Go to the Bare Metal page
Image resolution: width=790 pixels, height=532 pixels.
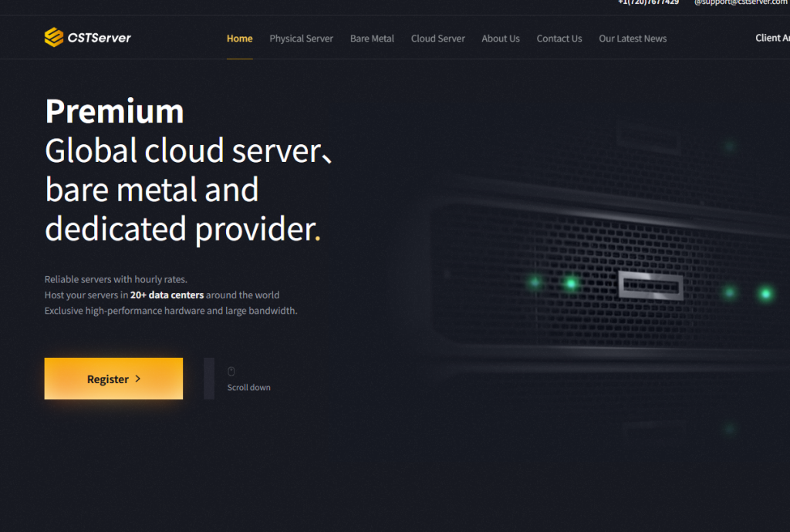(372, 39)
